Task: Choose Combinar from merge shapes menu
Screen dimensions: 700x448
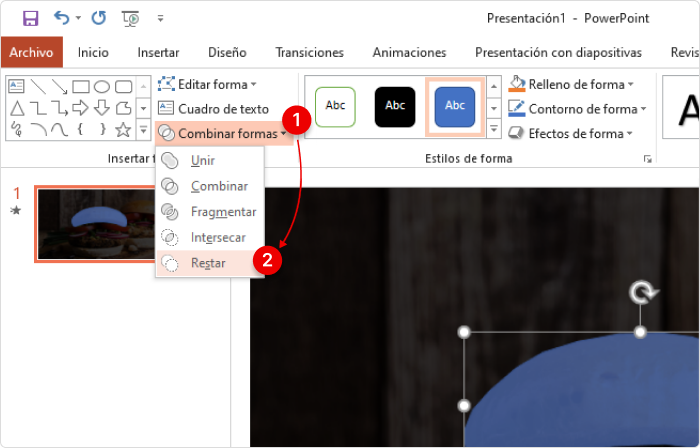Action: click(x=210, y=186)
